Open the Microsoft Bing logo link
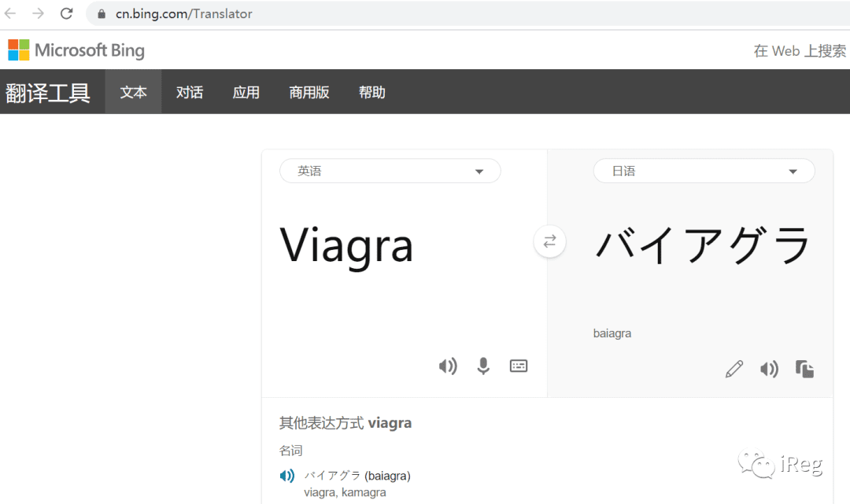The image size is (850, 504). click(x=76, y=50)
